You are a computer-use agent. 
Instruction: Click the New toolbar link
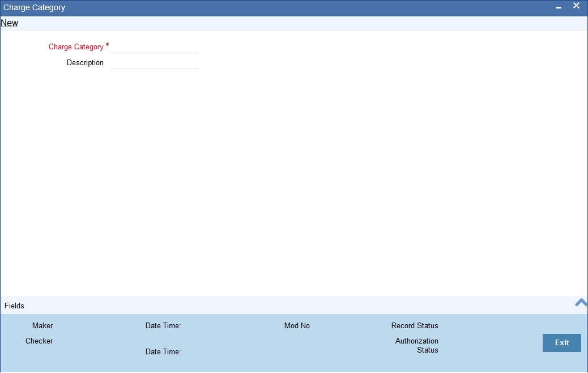coord(10,23)
